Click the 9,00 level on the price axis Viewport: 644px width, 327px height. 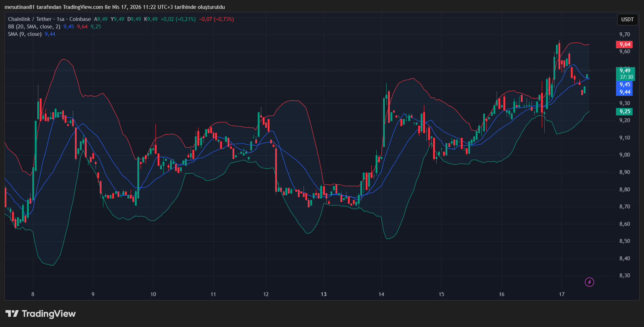[x=624, y=155]
